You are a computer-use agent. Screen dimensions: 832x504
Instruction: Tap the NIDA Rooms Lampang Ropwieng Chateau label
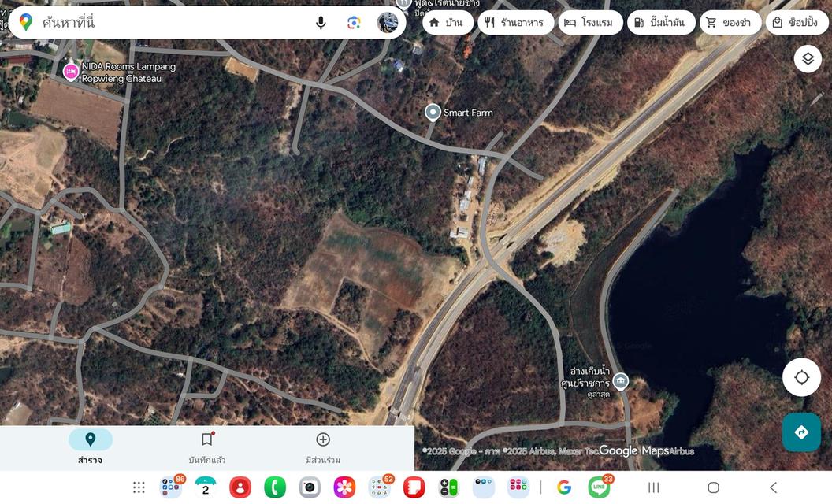tap(128, 72)
